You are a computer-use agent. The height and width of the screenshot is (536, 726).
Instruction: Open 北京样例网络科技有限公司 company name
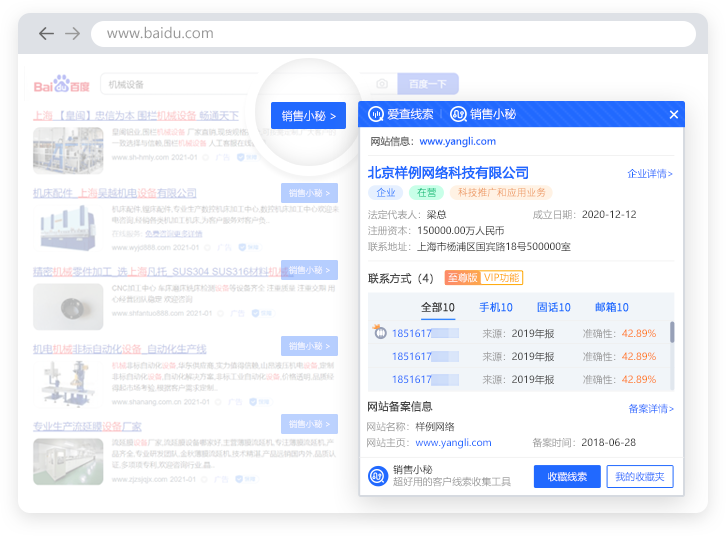(x=448, y=173)
